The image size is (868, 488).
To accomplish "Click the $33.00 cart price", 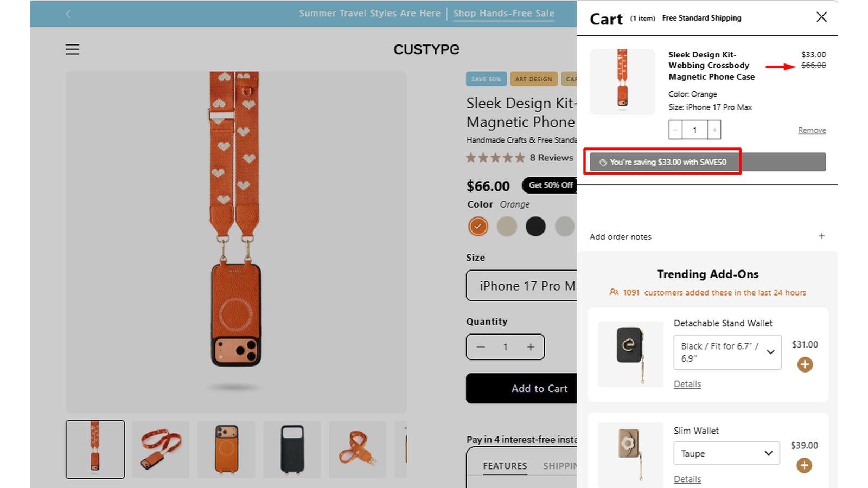I will pos(814,54).
